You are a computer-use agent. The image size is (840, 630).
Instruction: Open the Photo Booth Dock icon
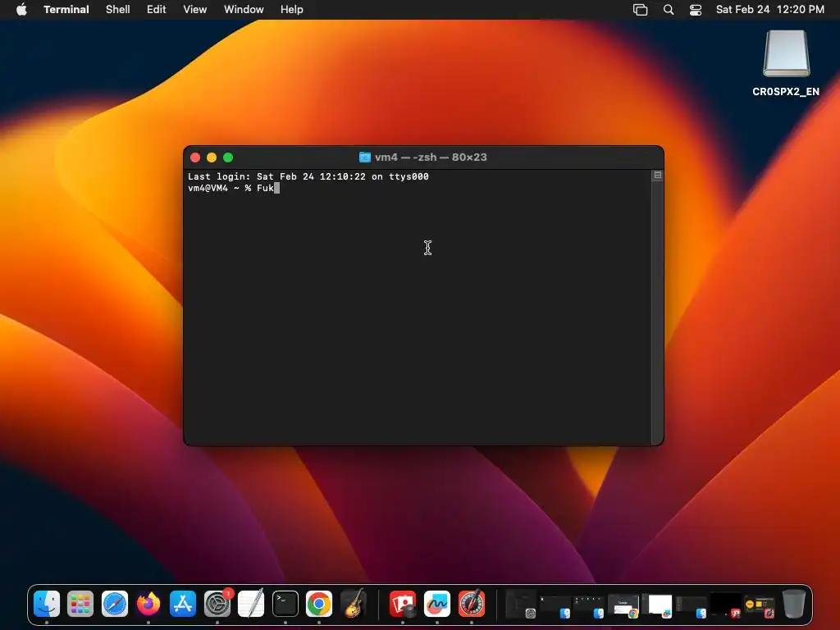[x=403, y=604]
